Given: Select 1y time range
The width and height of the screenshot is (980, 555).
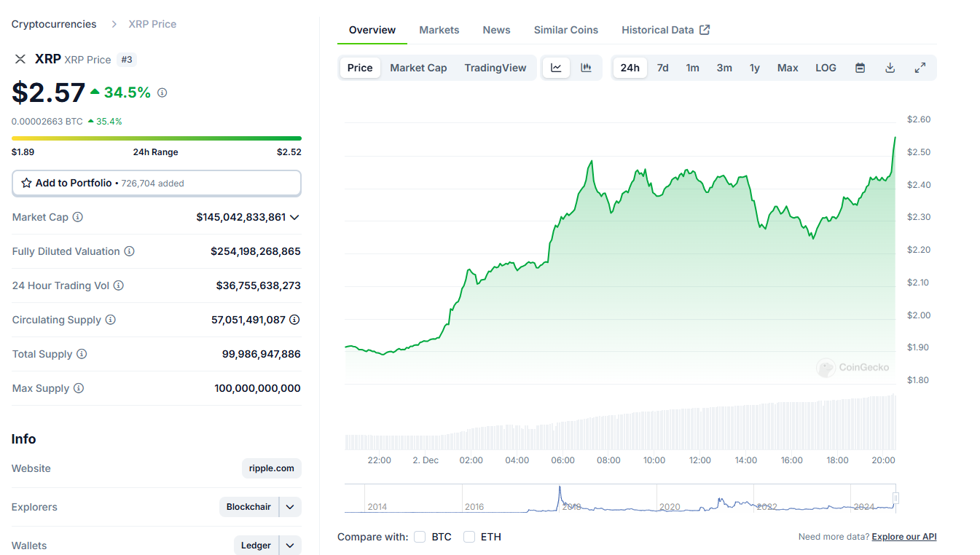Looking at the screenshot, I should [755, 68].
